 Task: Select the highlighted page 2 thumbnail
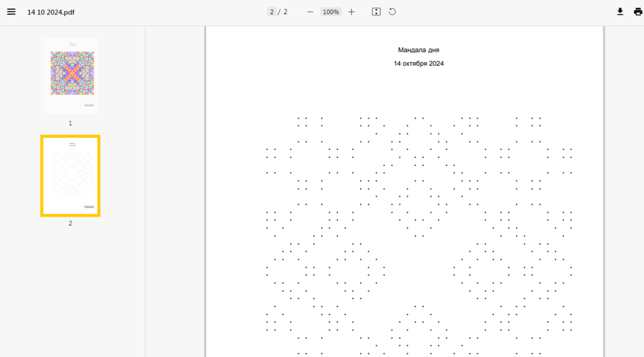[70, 176]
